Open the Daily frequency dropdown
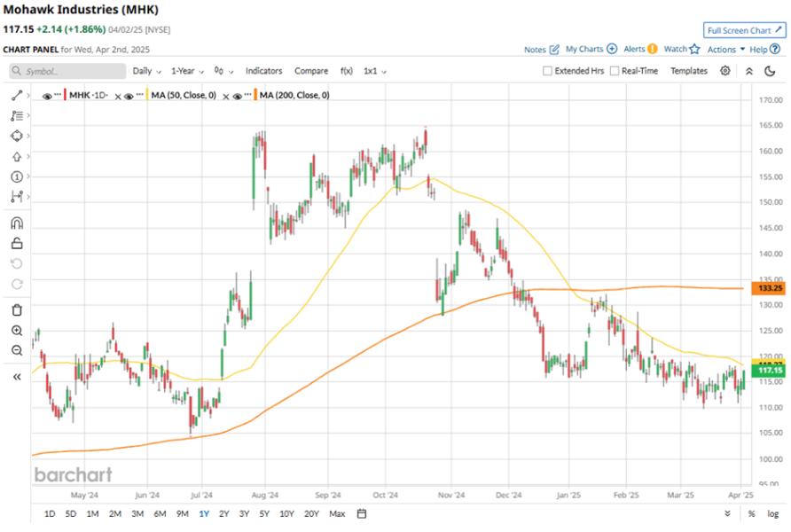The image size is (791, 532). pyautogui.click(x=146, y=71)
